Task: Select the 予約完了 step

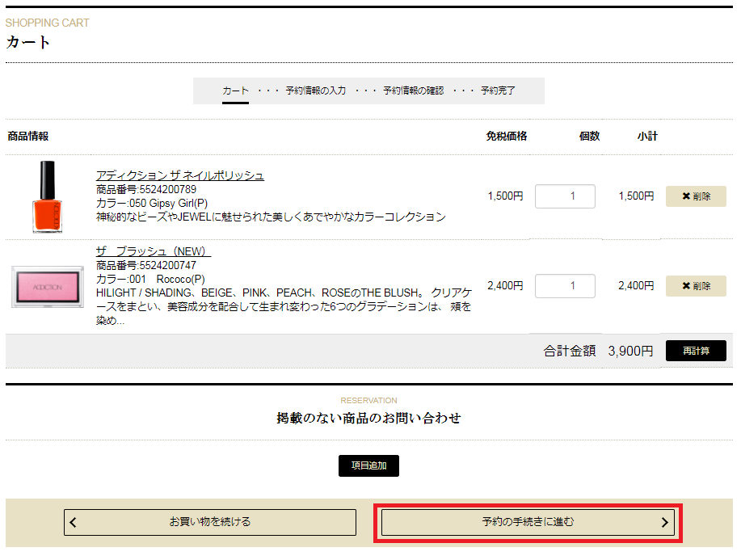Action: (498, 91)
